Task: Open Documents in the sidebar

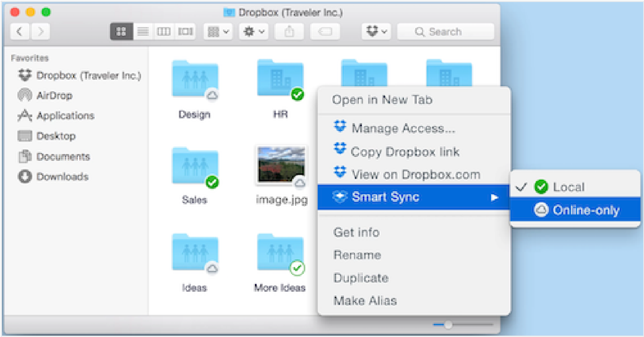Action: coord(54,156)
